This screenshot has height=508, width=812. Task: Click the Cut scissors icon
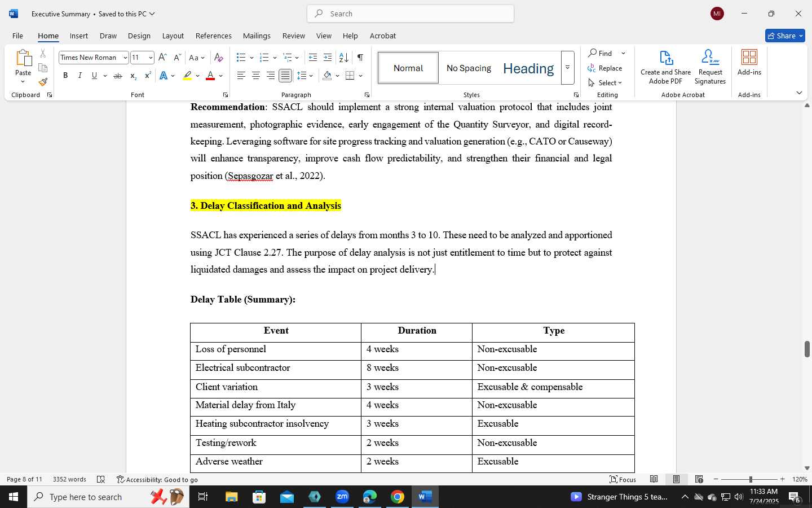[x=43, y=54]
